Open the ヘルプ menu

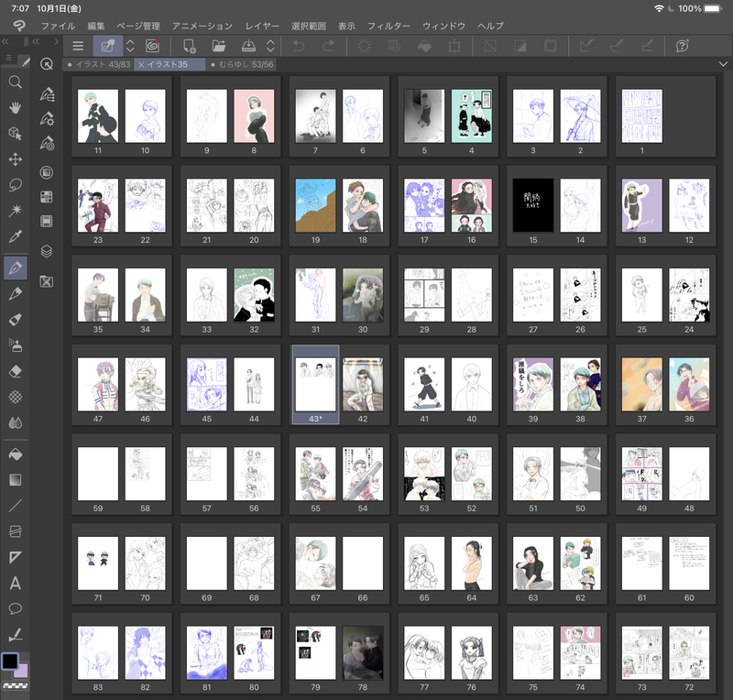(490, 27)
